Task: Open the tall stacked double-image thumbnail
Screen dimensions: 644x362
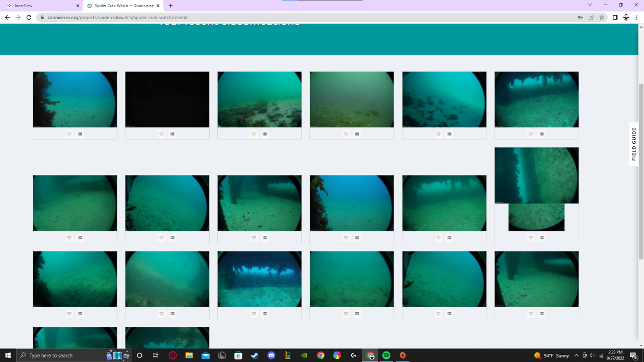Action: click(x=536, y=189)
